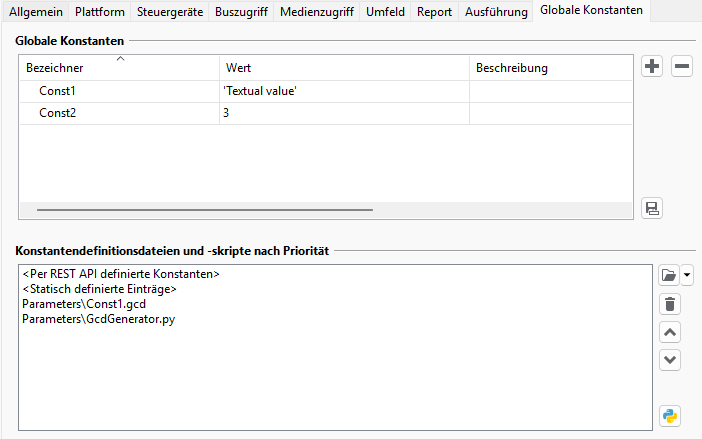Move entry down in priority list

tap(670, 360)
